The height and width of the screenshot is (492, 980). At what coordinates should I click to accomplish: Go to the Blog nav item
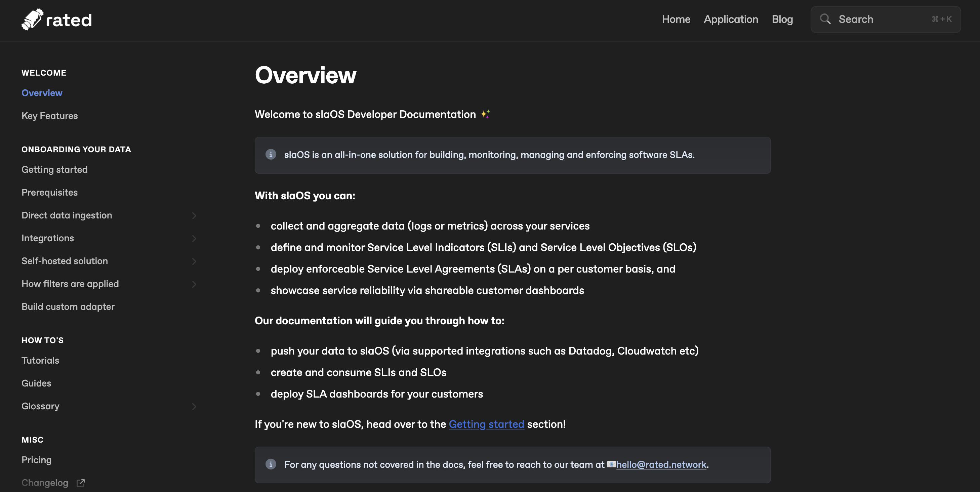(x=782, y=19)
